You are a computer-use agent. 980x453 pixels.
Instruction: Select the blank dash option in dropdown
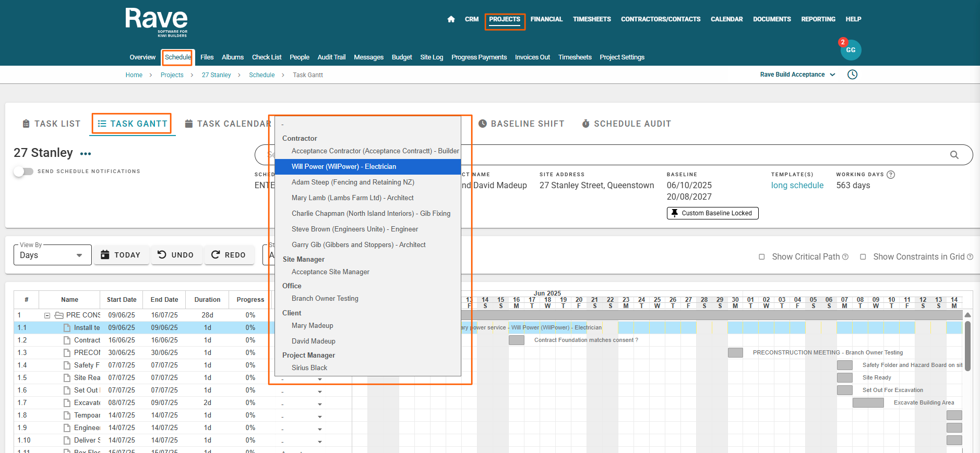coord(368,125)
